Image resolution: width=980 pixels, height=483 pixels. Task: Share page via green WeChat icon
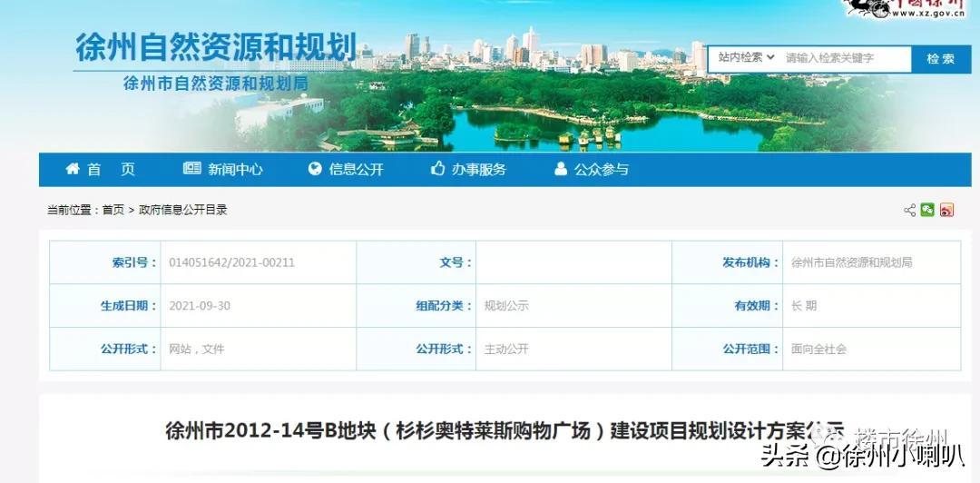pos(927,211)
